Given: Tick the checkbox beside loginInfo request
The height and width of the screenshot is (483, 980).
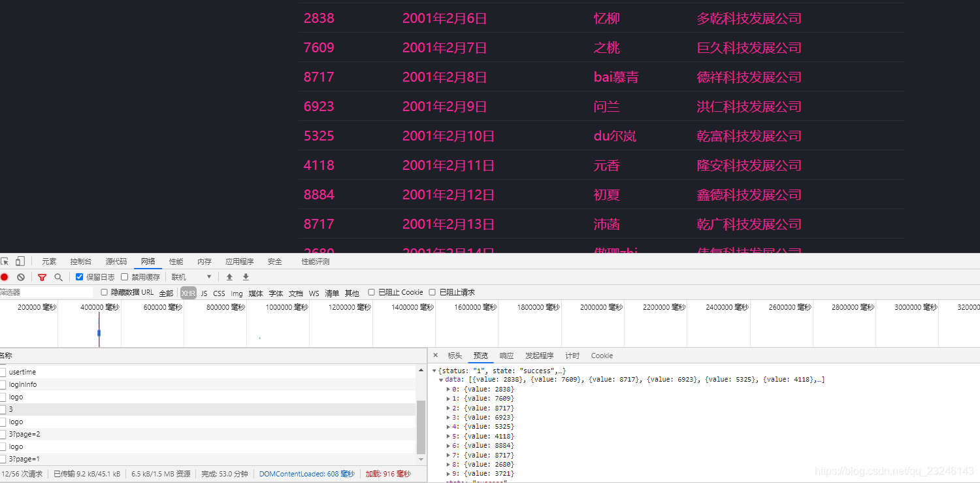Looking at the screenshot, I should 2,384.
